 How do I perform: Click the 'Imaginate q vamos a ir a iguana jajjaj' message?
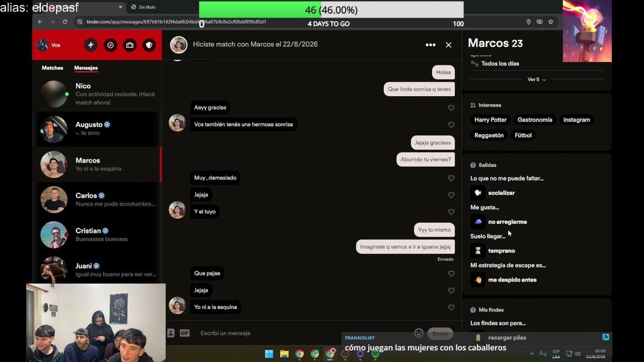pos(406,247)
